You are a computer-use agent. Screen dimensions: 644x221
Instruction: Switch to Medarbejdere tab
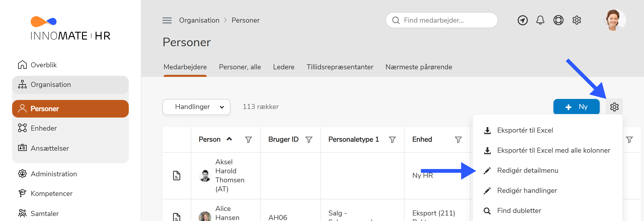[x=185, y=67]
